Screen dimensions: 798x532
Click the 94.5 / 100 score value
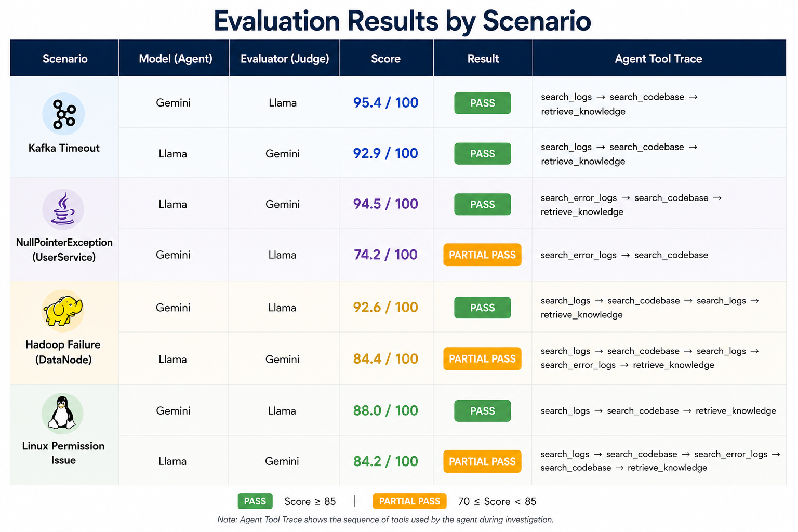pyautogui.click(x=385, y=204)
